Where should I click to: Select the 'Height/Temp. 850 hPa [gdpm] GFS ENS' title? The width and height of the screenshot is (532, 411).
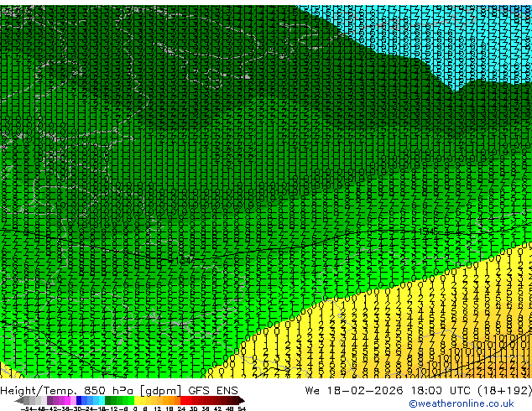pos(119,391)
